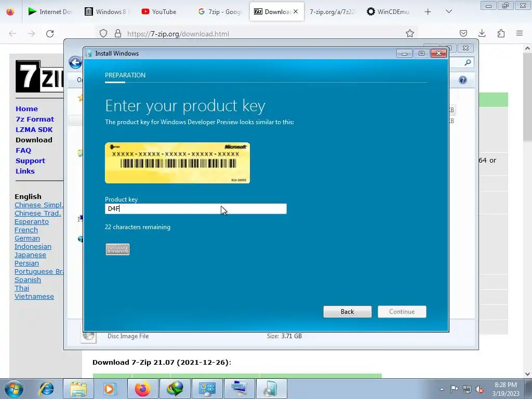
Task: Switch to the 7-zip.org/a tab
Action: tap(332, 11)
